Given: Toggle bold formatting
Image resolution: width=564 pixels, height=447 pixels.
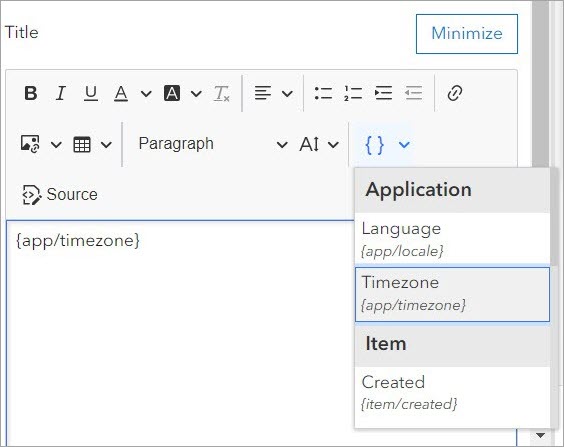Looking at the screenshot, I should coord(31,93).
